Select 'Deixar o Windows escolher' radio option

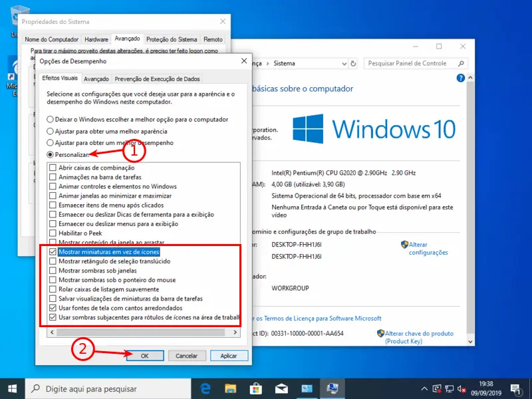click(x=51, y=120)
